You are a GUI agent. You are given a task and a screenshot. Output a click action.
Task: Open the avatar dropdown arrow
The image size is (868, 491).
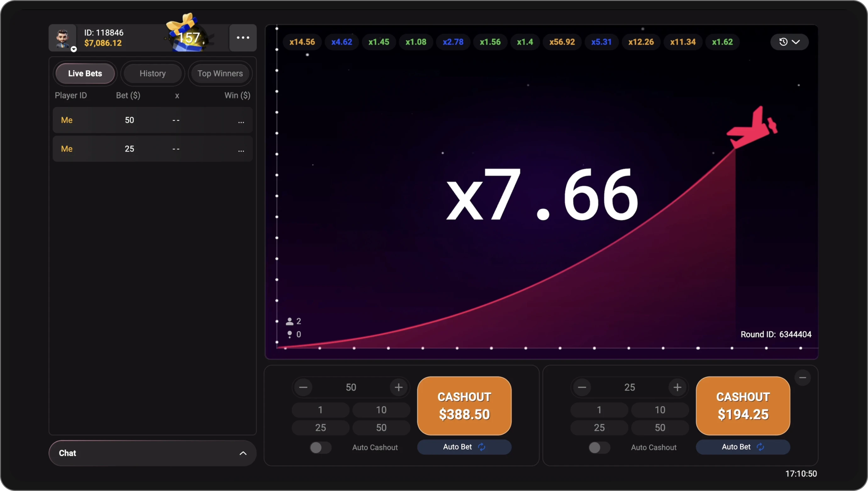click(x=74, y=49)
